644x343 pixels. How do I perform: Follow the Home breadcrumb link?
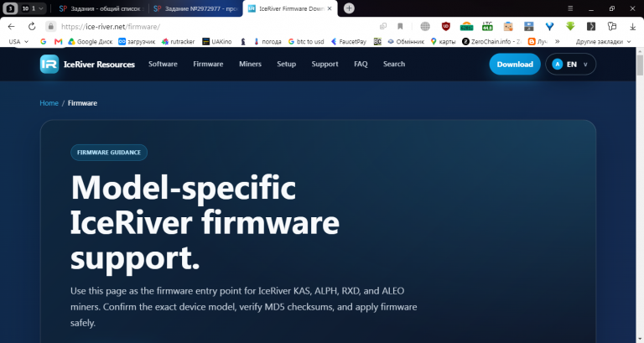tap(49, 103)
